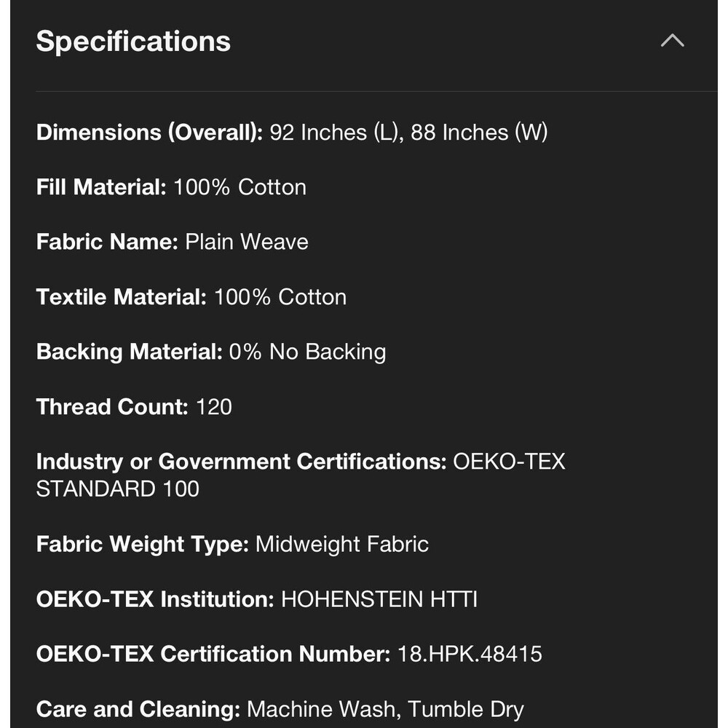728x728 pixels.
Task: Click the OEKO-TEX Certification Number label
Action: pyautogui.click(x=213, y=654)
